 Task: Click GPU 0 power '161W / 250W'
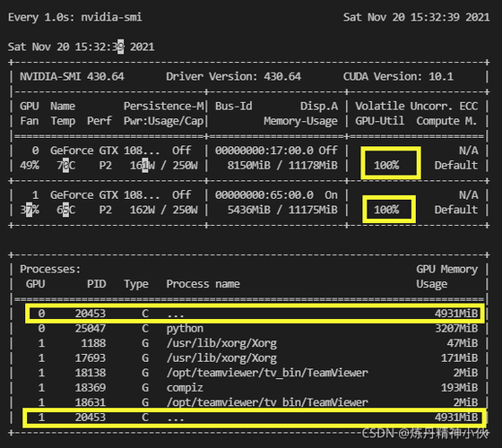coord(163,166)
